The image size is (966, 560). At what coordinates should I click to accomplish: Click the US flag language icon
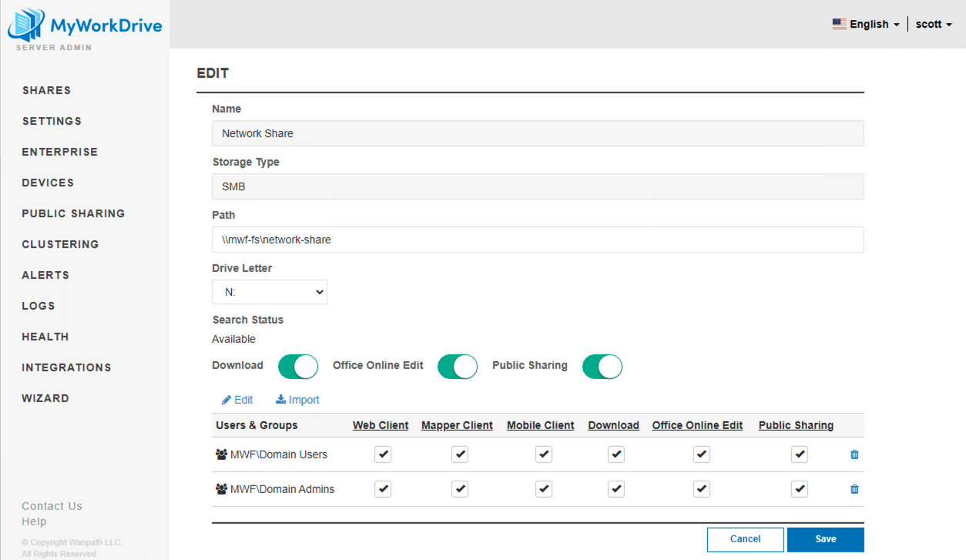pos(839,24)
